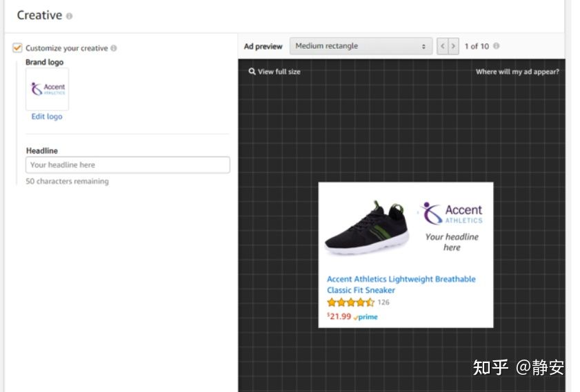Click the Edit logo link
The height and width of the screenshot is (392, 580).
click(47, 116)
